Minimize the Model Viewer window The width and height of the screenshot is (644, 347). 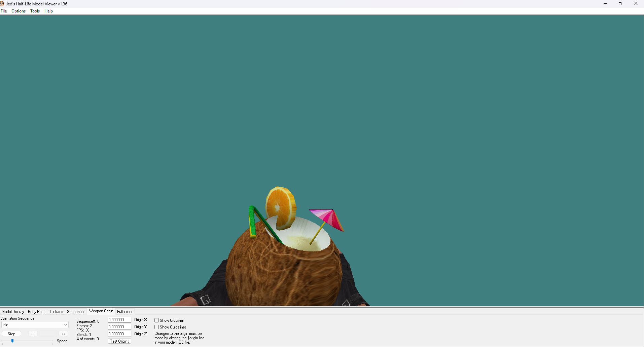tap(605, 4)
